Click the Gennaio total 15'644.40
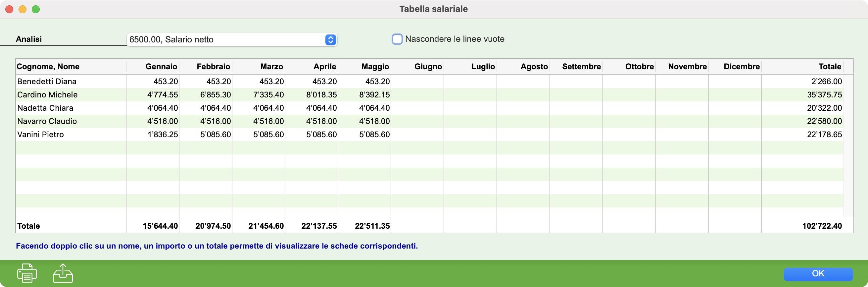Image resolution: width=868 pixels, height=287 pixels. pyautogui.click(x=160, y=226)
